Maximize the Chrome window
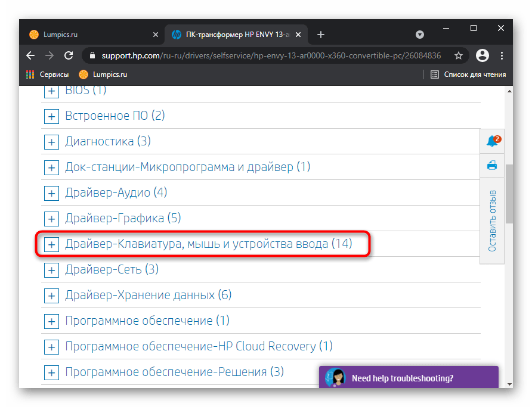532x407 pixels. [x=474, y=28]
